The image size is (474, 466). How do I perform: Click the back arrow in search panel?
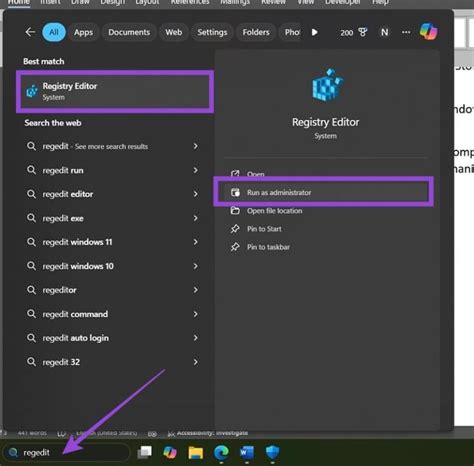tap(30, 32)
